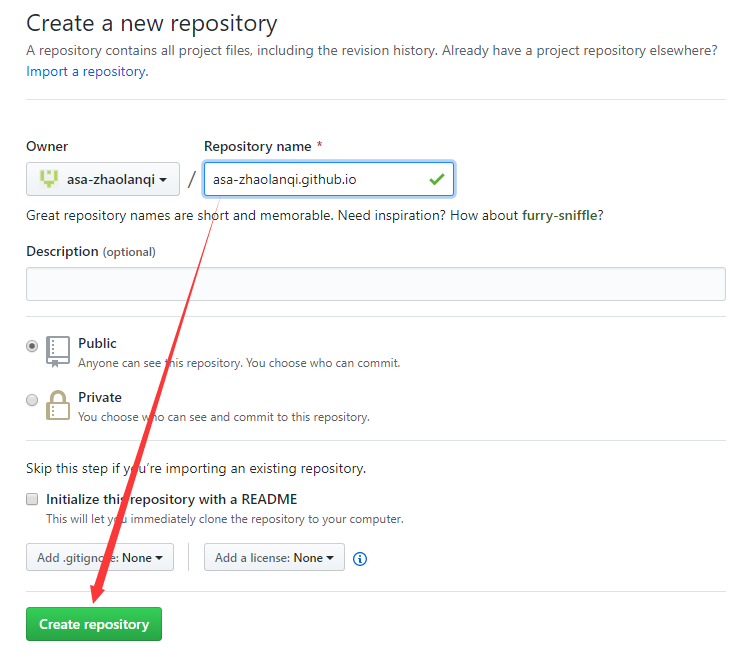Click the owner avatar icon
Screen dimensions: 753x667
(48, 179)
